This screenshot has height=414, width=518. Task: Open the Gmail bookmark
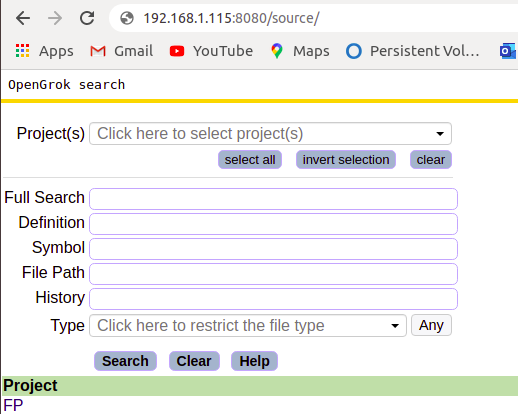click(x=121, y=51)
